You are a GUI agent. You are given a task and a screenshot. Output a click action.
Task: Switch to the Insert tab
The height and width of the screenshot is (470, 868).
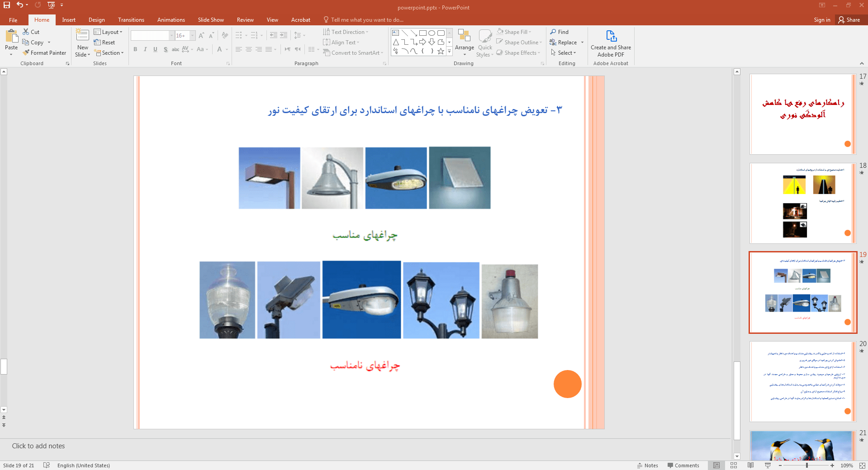69,20
